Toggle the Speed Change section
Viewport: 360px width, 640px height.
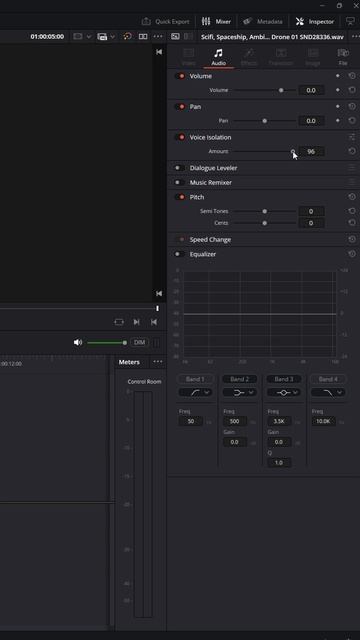(x=180, y=240)
